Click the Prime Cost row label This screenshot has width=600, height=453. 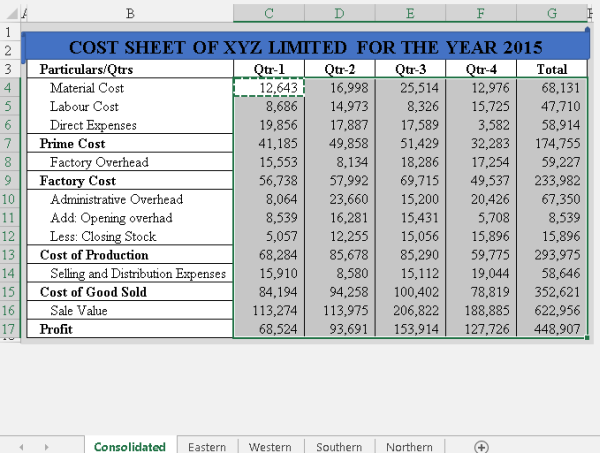(130, 144)
